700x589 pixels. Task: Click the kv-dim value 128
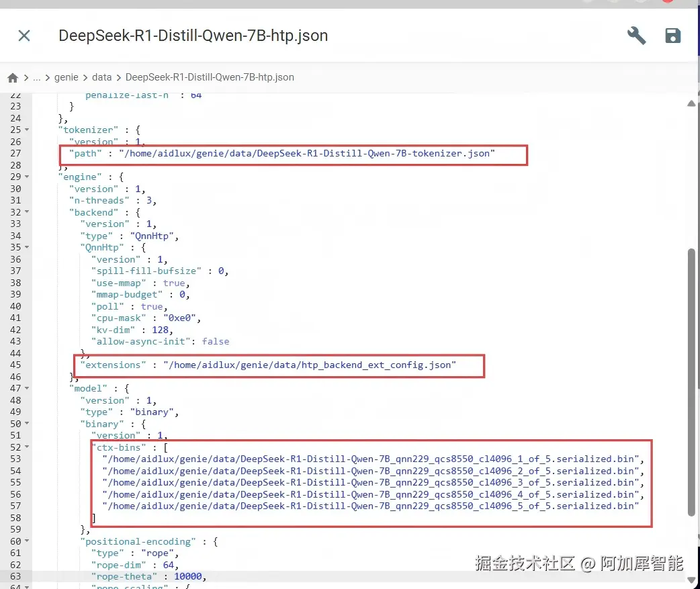pos(160,330)
